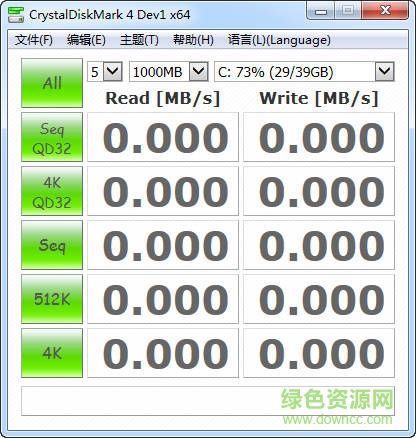Open the 主题(T) menu
The image size is (416, 438).
[x=139, y=40]
